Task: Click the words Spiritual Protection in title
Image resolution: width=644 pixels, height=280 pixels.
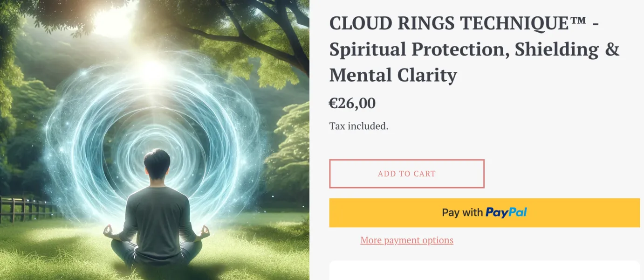Action: [417, 49]
